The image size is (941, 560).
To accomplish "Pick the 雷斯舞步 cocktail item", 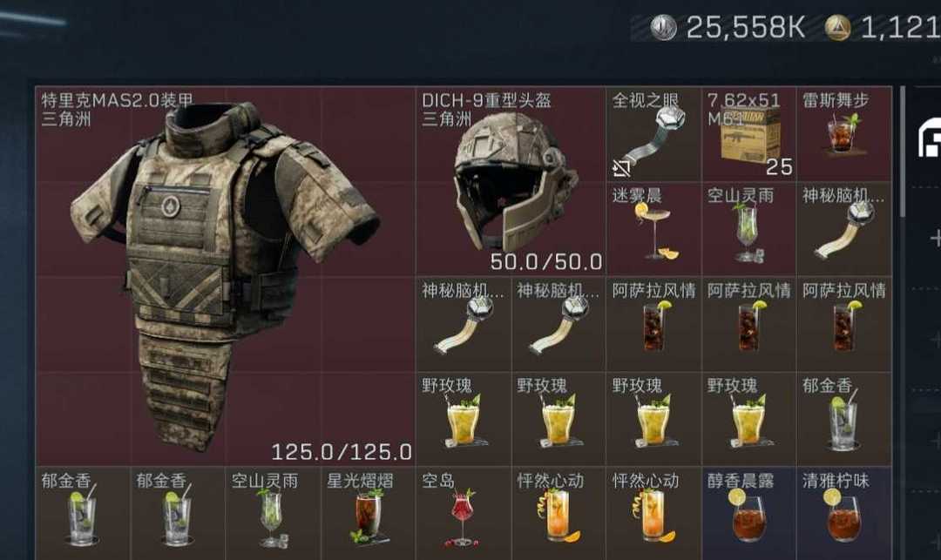I will pos(843,134).
